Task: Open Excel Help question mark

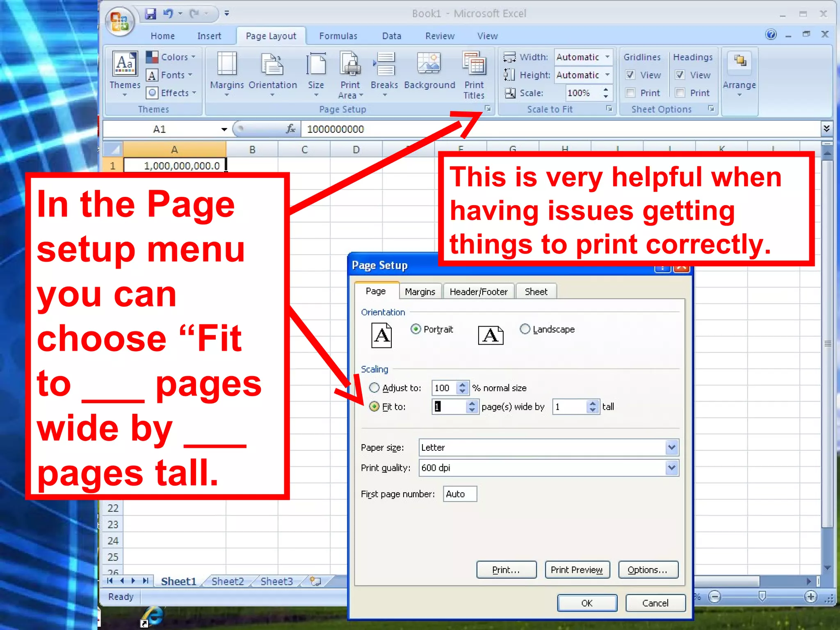Action: pos(771,34)
